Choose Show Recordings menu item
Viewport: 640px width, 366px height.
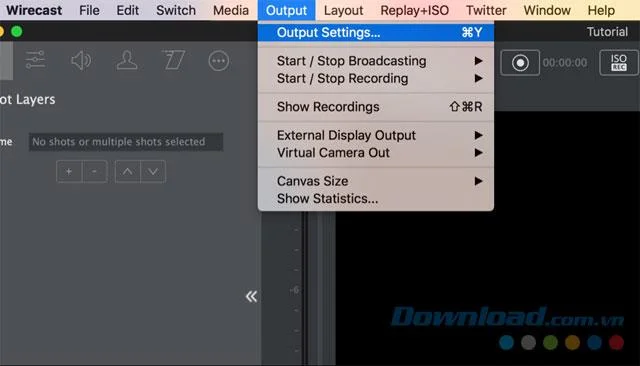(376, 107)
